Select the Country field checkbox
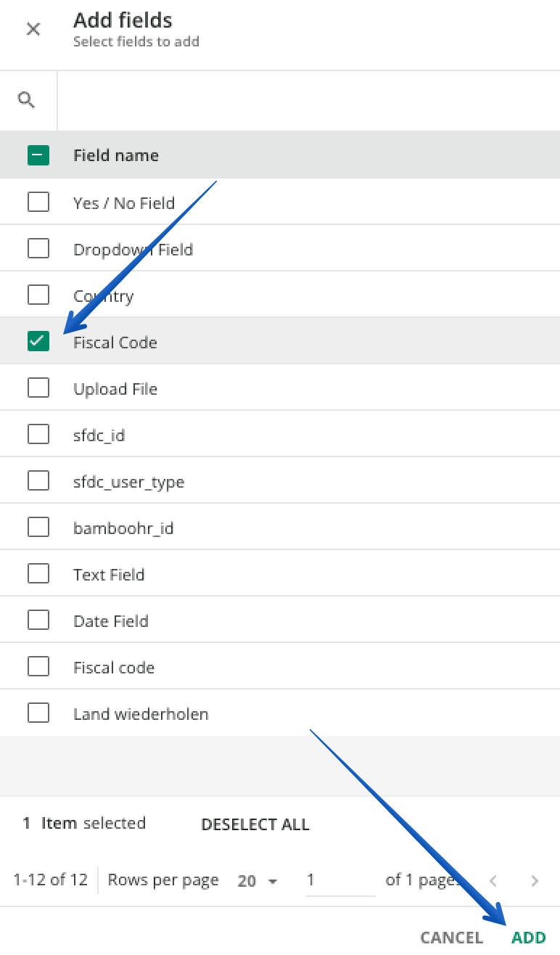 click(38, 294)
